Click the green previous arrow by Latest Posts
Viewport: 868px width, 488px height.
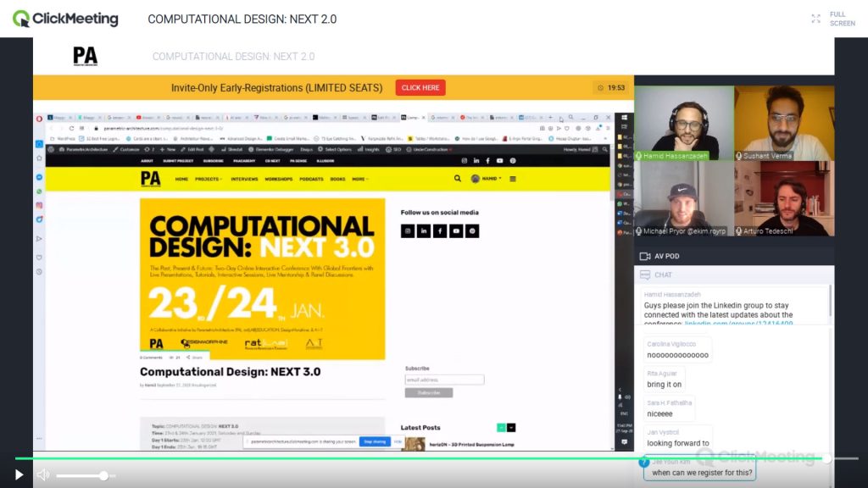click(501, 428)
